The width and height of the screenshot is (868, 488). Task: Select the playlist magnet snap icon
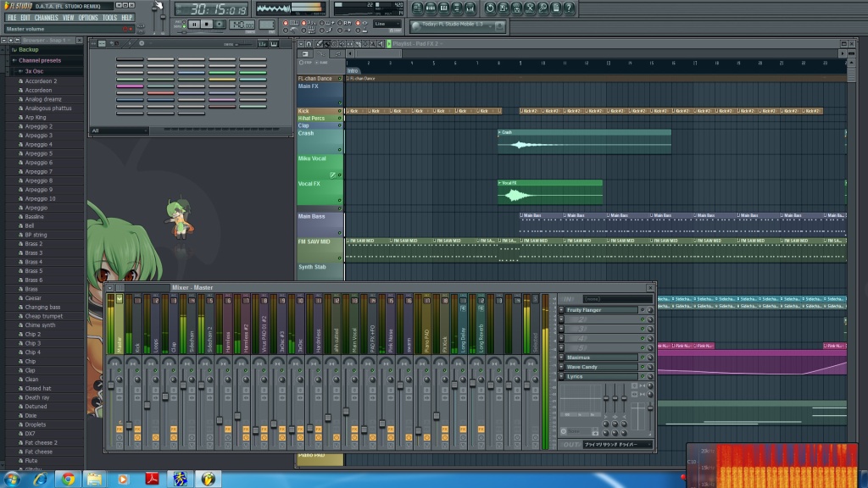309,44
